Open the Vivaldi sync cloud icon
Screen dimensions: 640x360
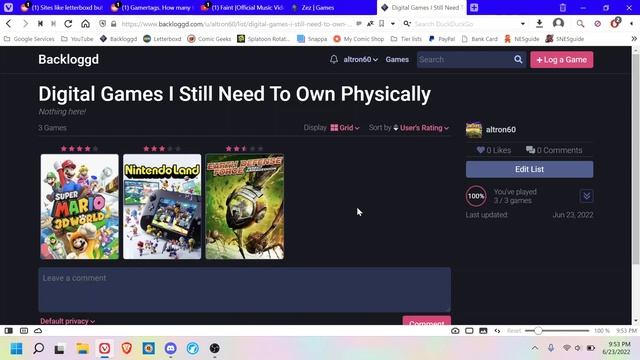(38, 331)
